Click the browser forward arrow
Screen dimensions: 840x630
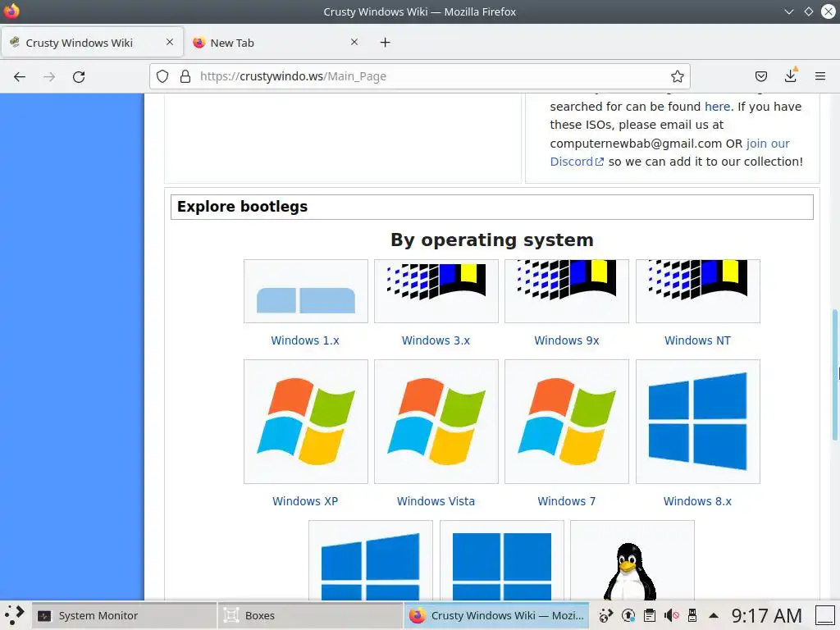tap(49, 76)
